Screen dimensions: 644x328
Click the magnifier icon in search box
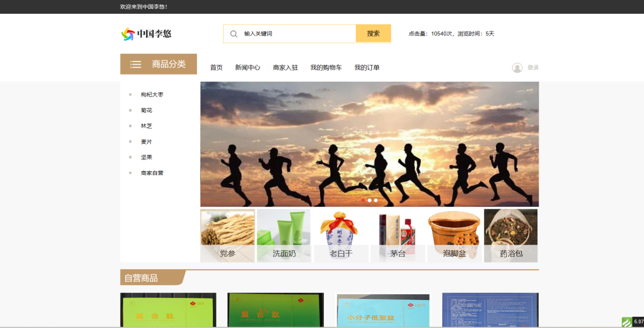click(x=234, y=34)
